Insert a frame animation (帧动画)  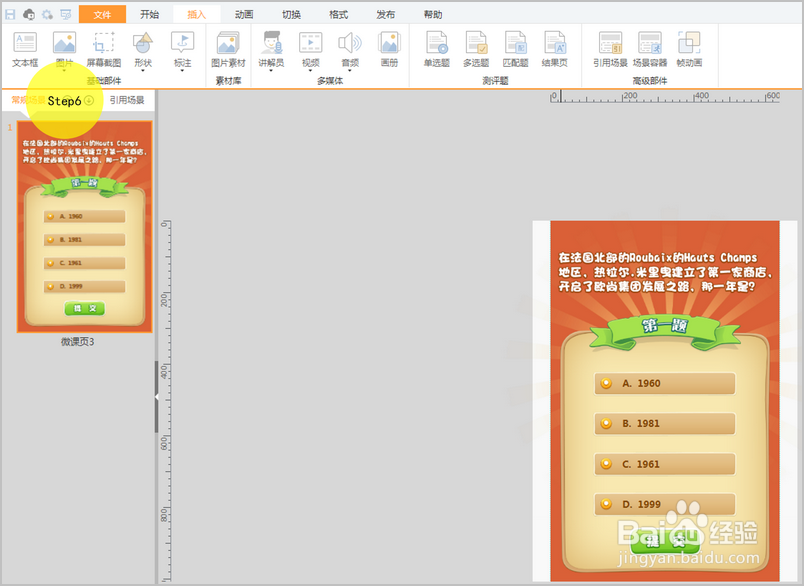click(689, 49)
